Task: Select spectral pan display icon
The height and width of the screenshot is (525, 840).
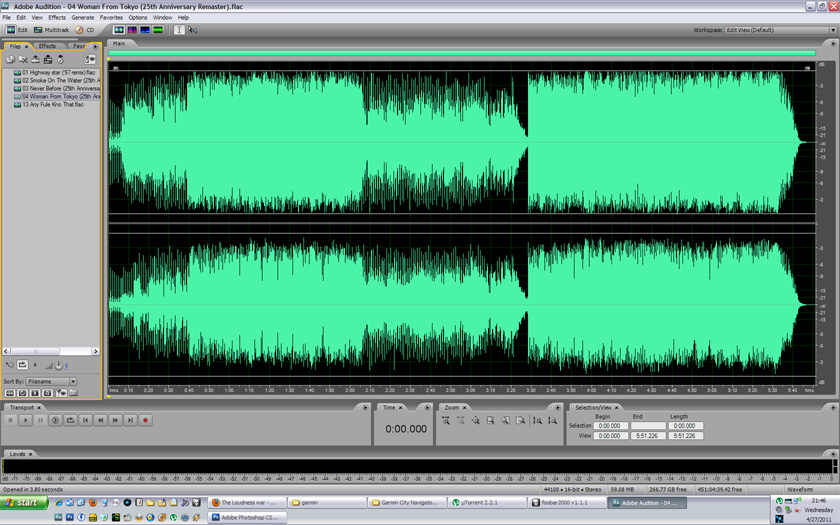Action: point(145,30)
